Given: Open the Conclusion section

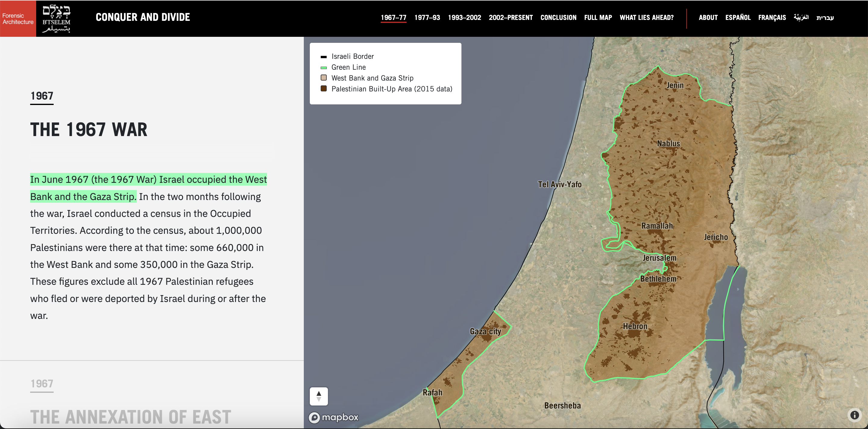Looking at the screenshot, I should (558, 17).
